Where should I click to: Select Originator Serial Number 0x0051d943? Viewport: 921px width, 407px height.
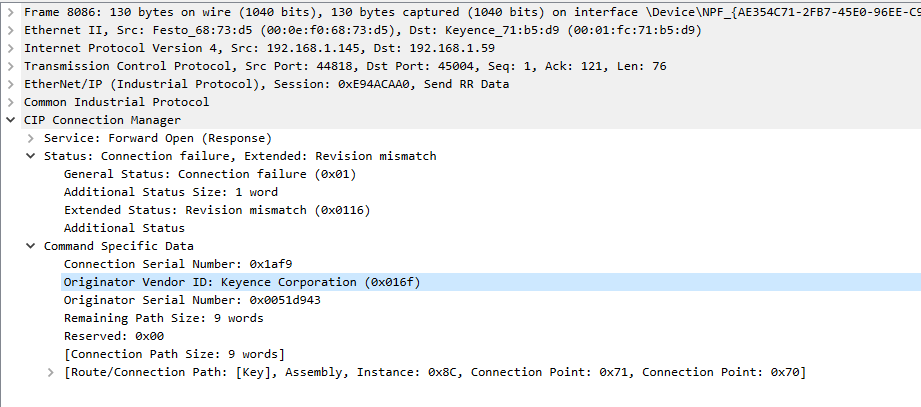click(192, 300)
